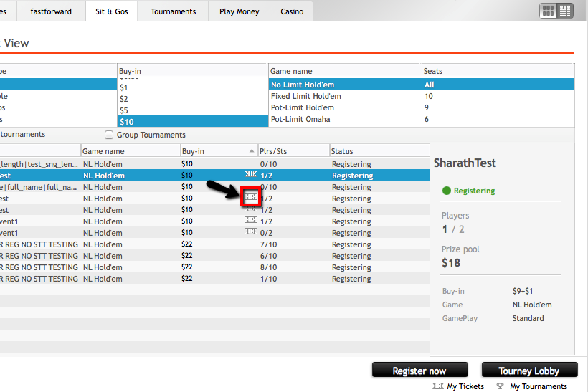Click the Buy-in filter column header
Image resolution: width=588 pixels, height=392 pixels.
coord(193,71)
